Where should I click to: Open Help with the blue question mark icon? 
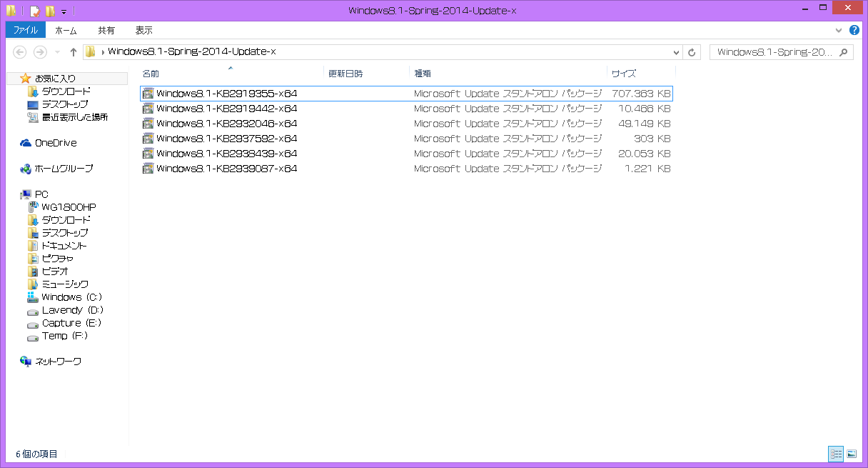click(854, 30)
